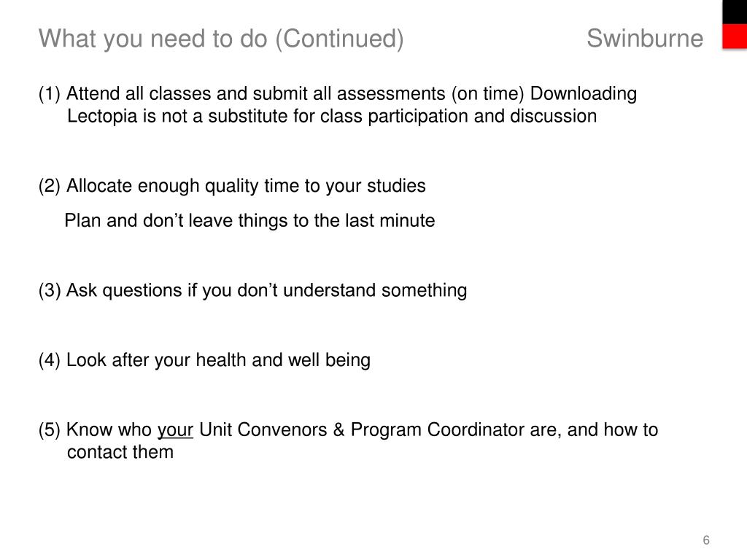The image size is (747, 560).
Task: Click the slide title 'What you need to do (Continued)'
Action: coord(221,39)
